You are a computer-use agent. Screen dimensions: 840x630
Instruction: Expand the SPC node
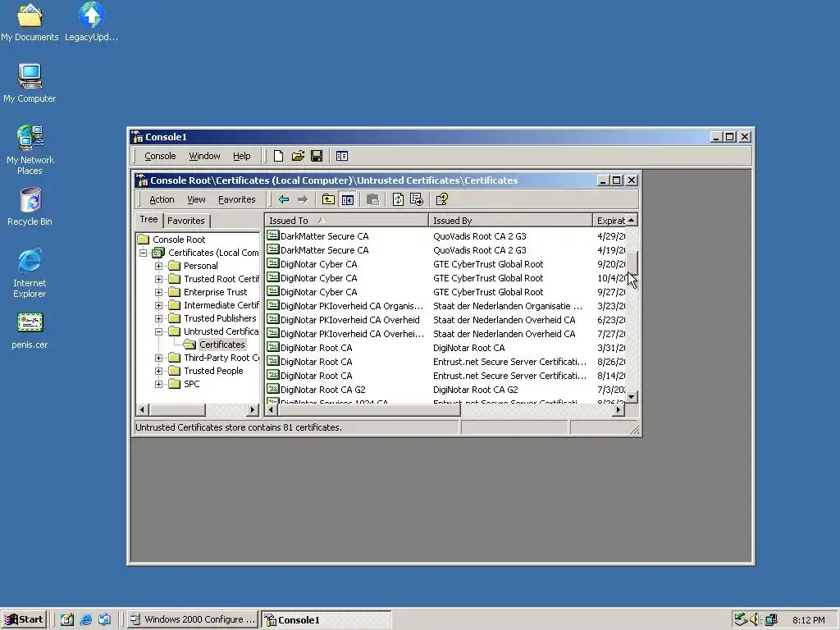[158, 384]
